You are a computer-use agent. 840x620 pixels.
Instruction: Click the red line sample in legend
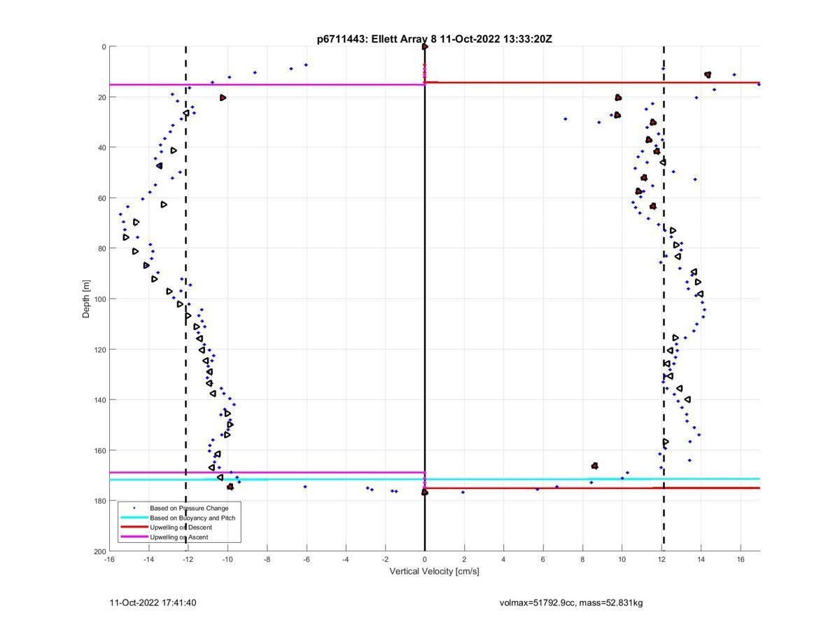(134, 528)
